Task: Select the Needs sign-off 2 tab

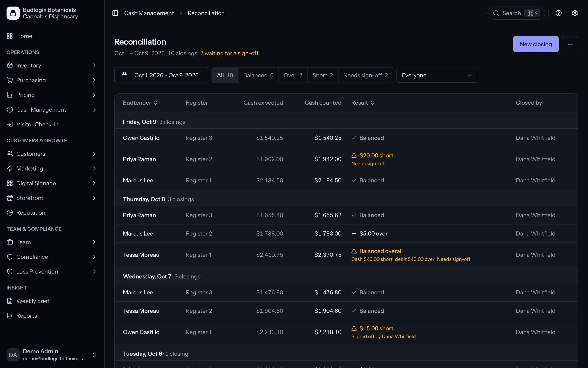Action: pyautogui.click(x=365, y=75)
